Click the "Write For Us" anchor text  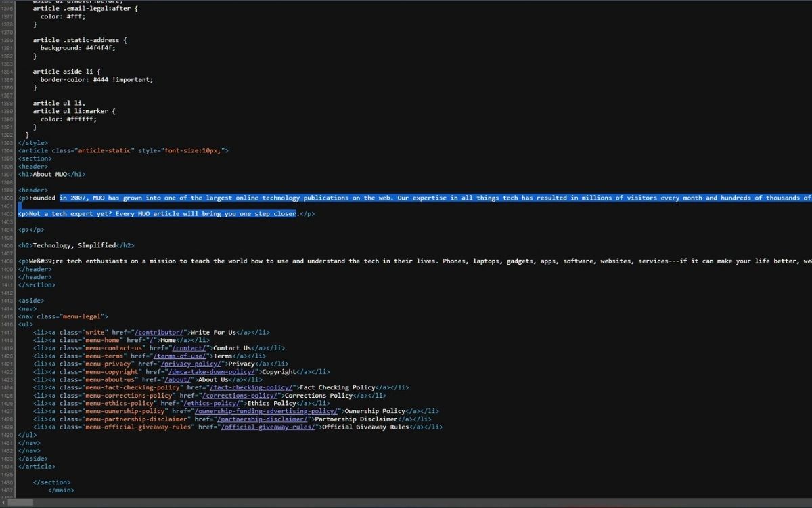(x=213, y=333)
